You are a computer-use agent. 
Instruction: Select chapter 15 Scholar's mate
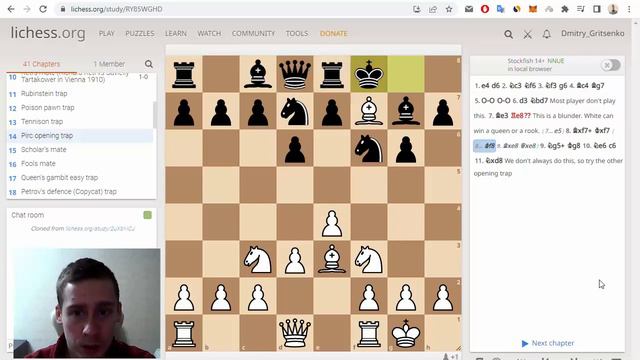click(x=81, y=149)
